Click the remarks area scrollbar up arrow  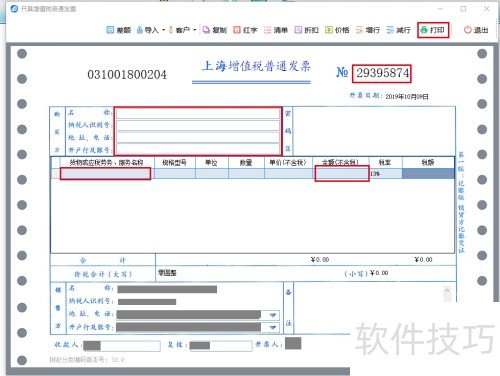point(447,291)
